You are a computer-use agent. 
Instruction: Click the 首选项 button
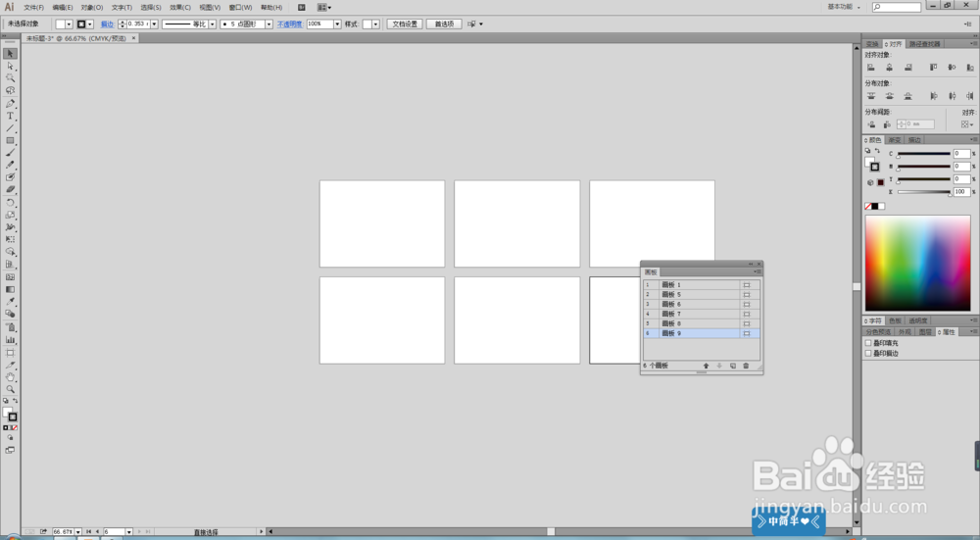(444, 24)
